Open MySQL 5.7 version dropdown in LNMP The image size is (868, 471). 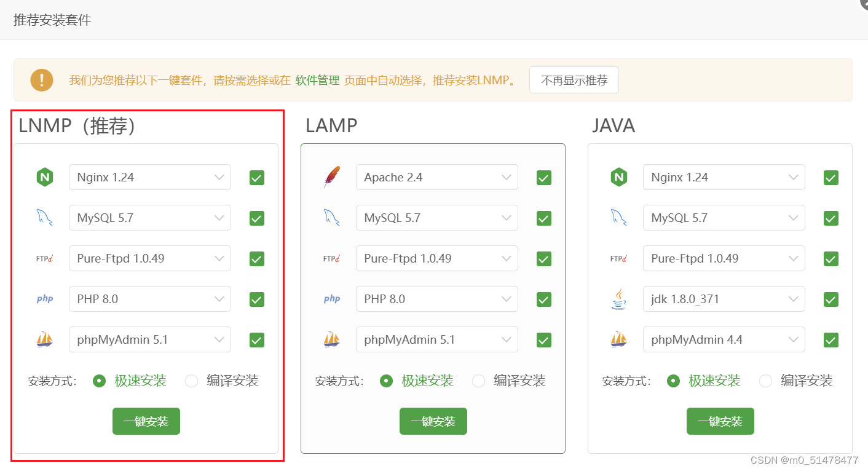point(150,218)
